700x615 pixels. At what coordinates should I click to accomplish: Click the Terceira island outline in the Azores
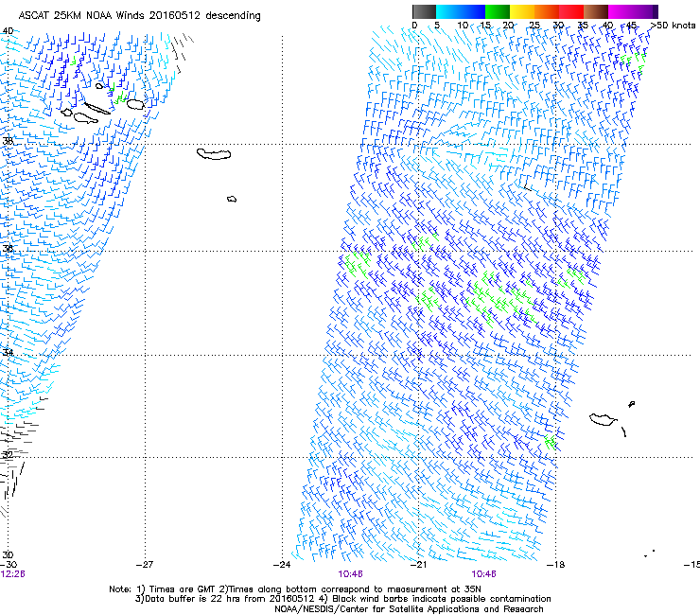click(135, 104)
